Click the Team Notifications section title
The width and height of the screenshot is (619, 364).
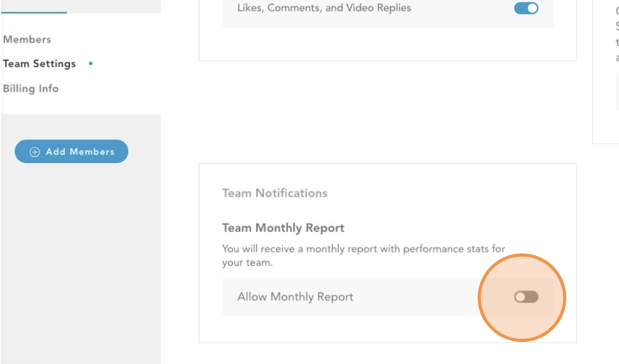pos(275,193)
